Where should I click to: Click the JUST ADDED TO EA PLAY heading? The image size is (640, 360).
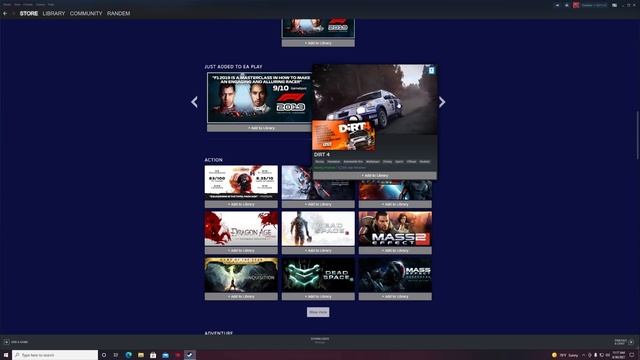click(233, 67)
